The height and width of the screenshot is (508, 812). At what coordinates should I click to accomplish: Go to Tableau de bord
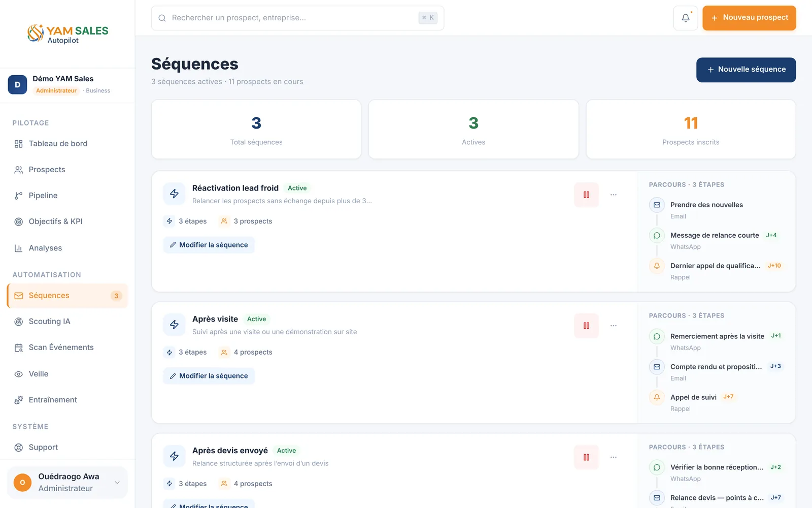67,144
